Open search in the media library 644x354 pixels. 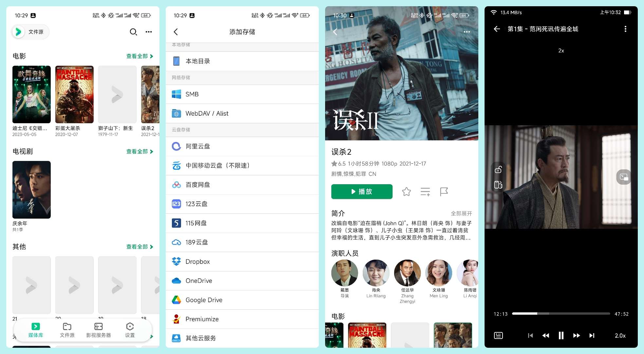coord(133,32)
